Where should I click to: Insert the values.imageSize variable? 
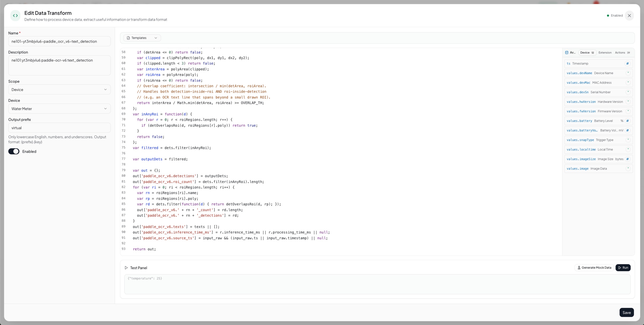(598, 159)
